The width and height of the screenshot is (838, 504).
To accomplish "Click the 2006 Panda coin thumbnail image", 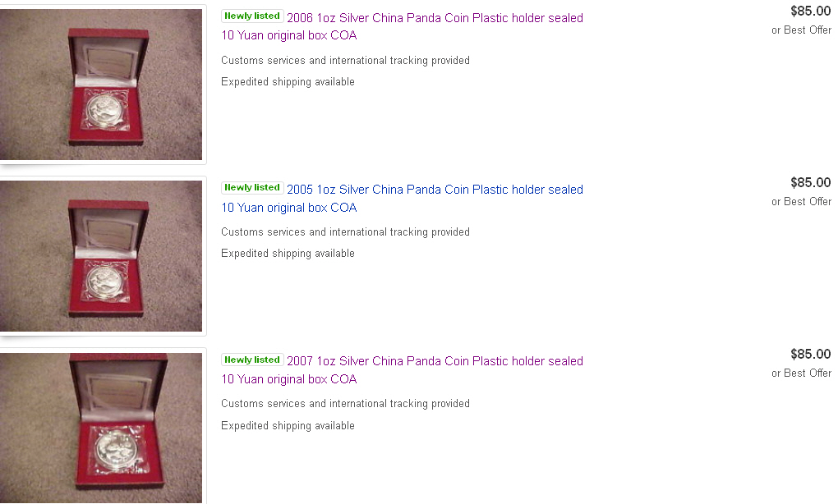I will pyautogui.click(x=100, y=85).
